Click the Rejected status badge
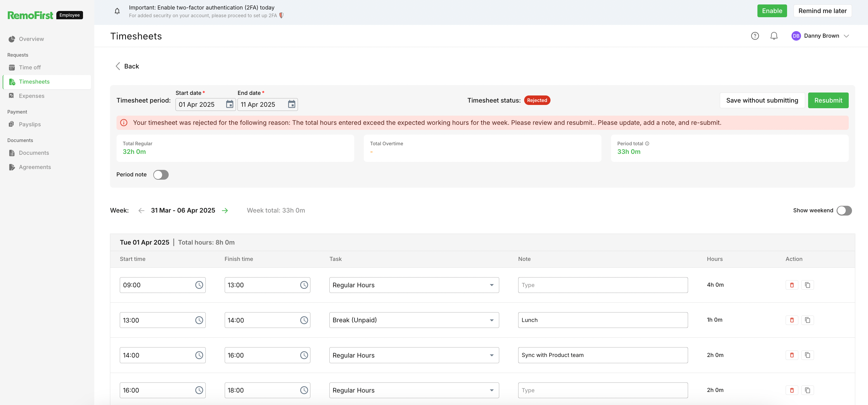This screenshot has width=868, height=405. 537,101
